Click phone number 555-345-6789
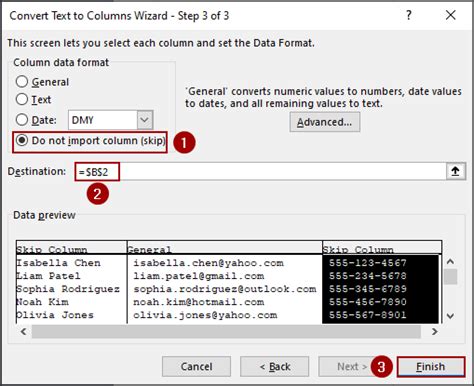The image size is (474, 386). point(368,289)
